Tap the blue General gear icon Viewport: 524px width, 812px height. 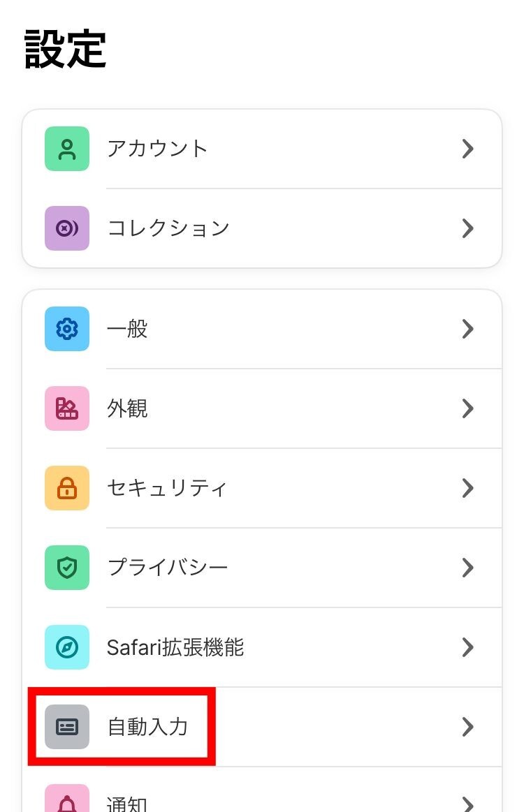67,329
